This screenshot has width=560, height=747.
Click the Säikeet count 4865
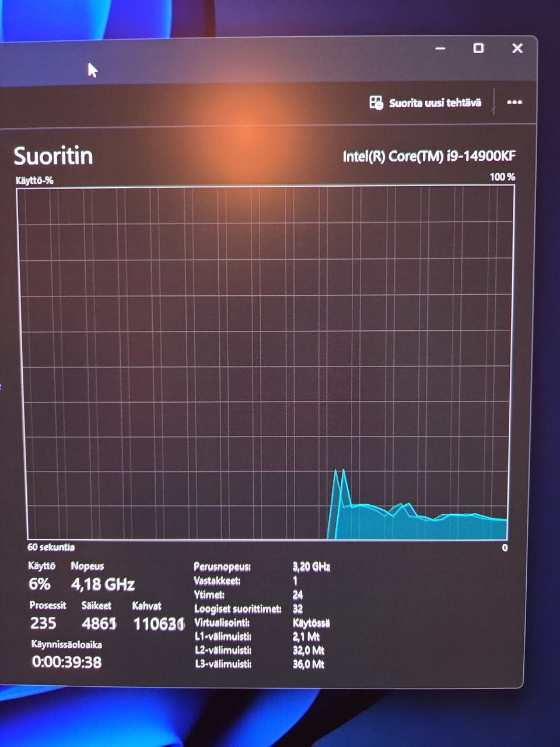99,624
